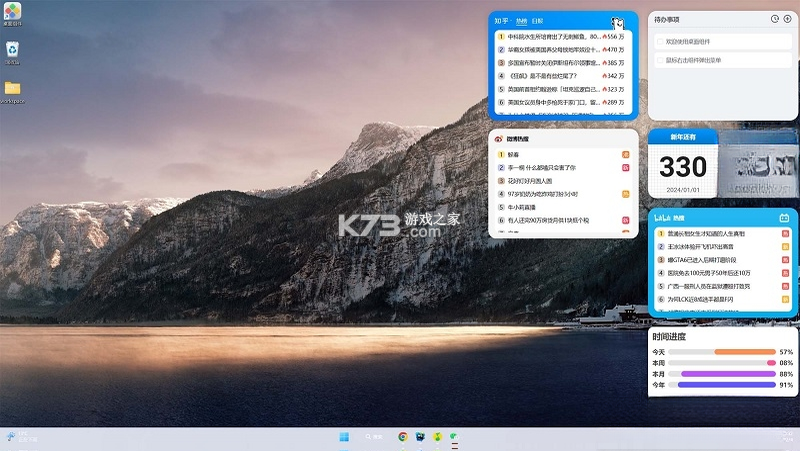Click the upload arrow icon in to-do widget
800x451 pixels.
pos(787,19)
